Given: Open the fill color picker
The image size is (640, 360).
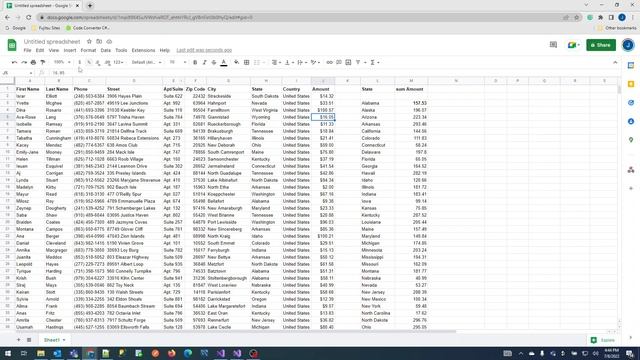Looking at the screenshot, I should (237, 62).
